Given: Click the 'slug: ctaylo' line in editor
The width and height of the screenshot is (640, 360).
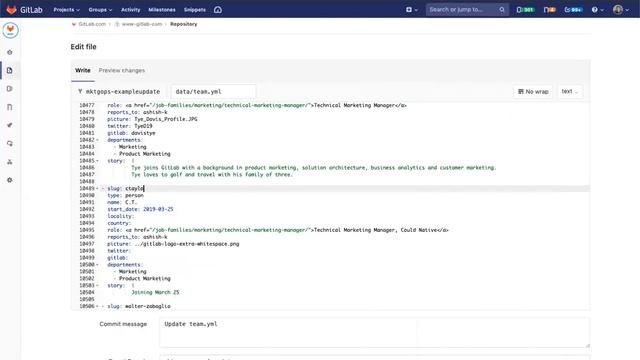Looking at the screenshot, I should click(x=126, y=189).
